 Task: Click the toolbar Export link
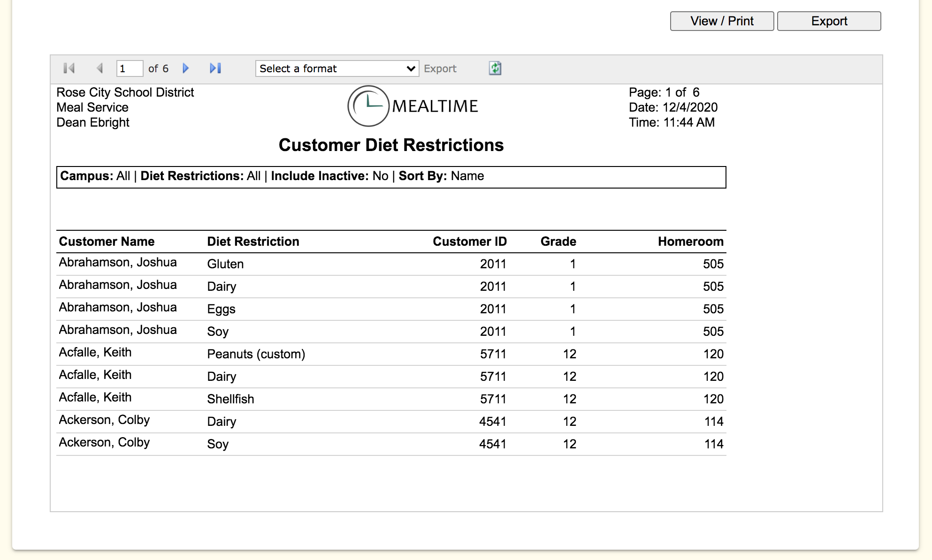[440, 68]
